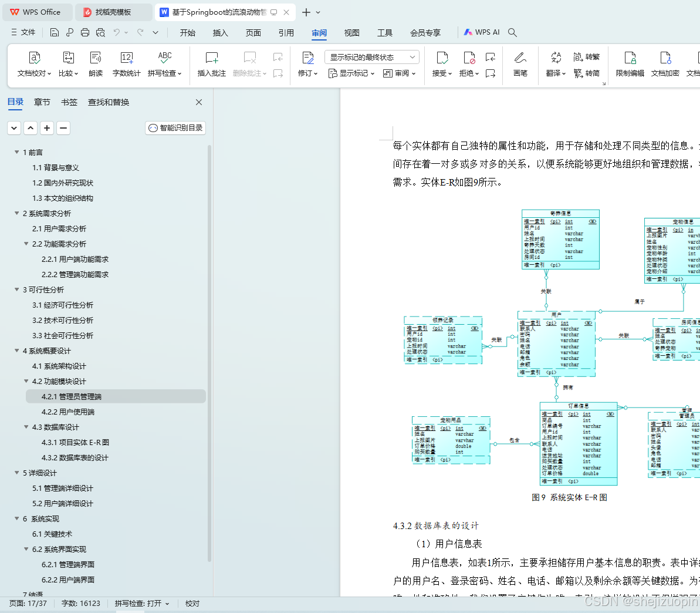Click word count 字数: 16123 in status bar
The width and height of the screenshot is (700, 613).
pyautogui.click(x=81, y=603)
